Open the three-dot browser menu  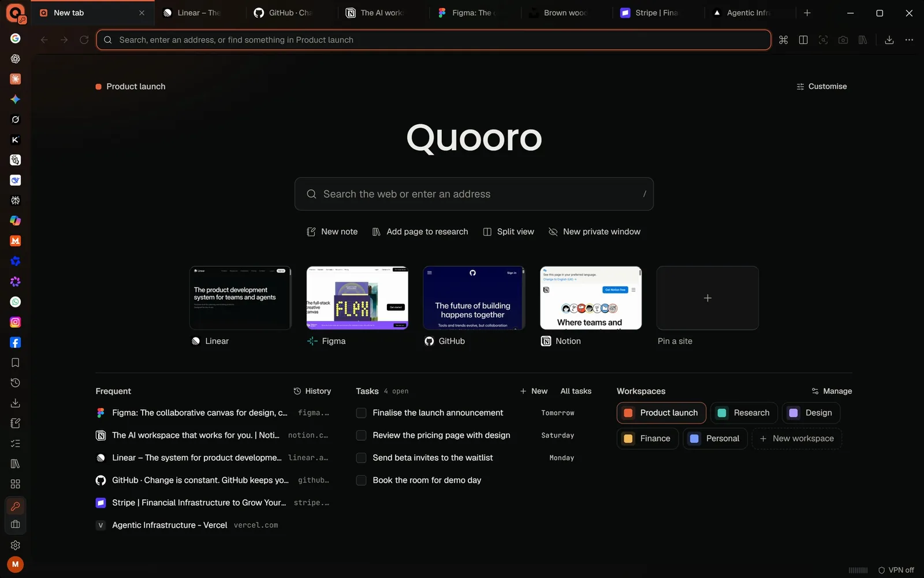pos(909,40)
